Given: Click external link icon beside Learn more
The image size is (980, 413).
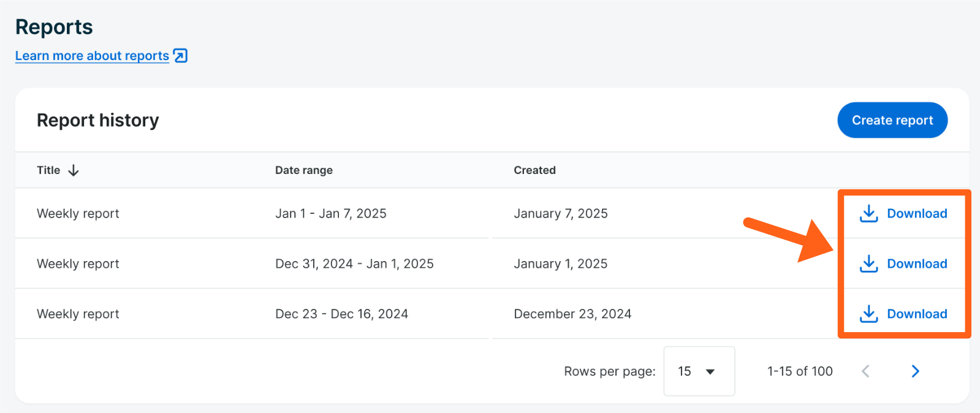Looking at the screenshot, I should (180, 56).
